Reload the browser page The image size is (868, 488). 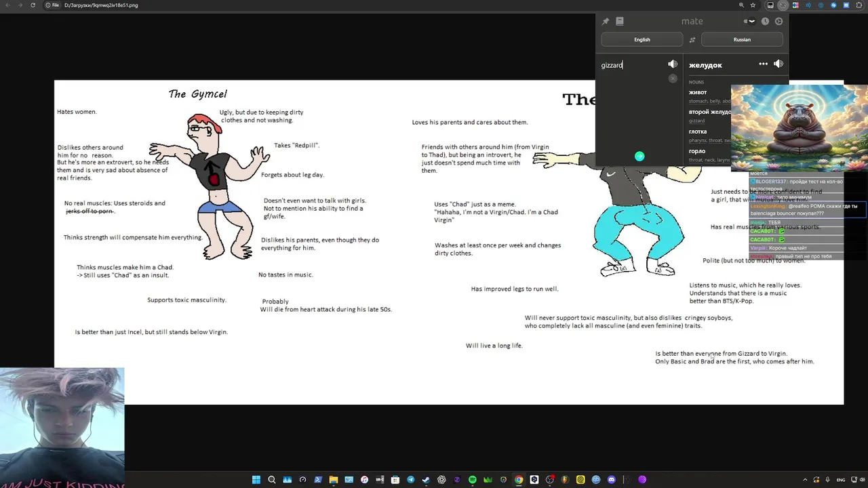click(x=33, y=5)
